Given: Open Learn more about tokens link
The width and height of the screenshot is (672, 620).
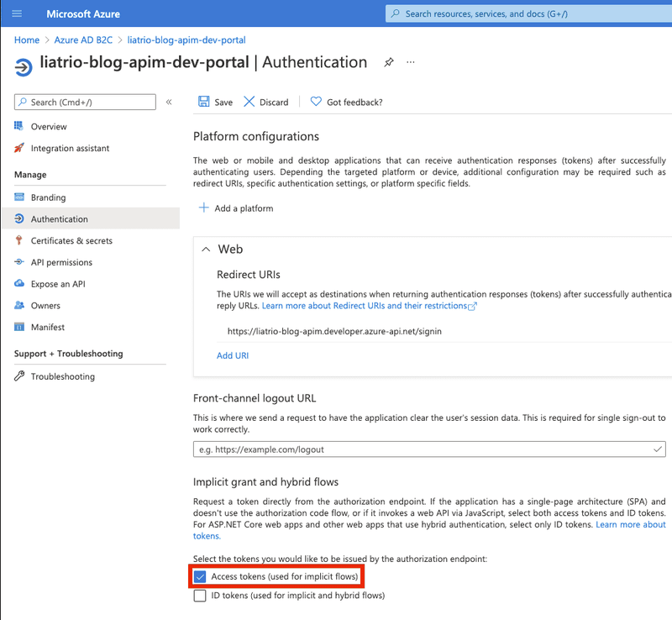Looking at the screenshot, I should click(631, 524).
